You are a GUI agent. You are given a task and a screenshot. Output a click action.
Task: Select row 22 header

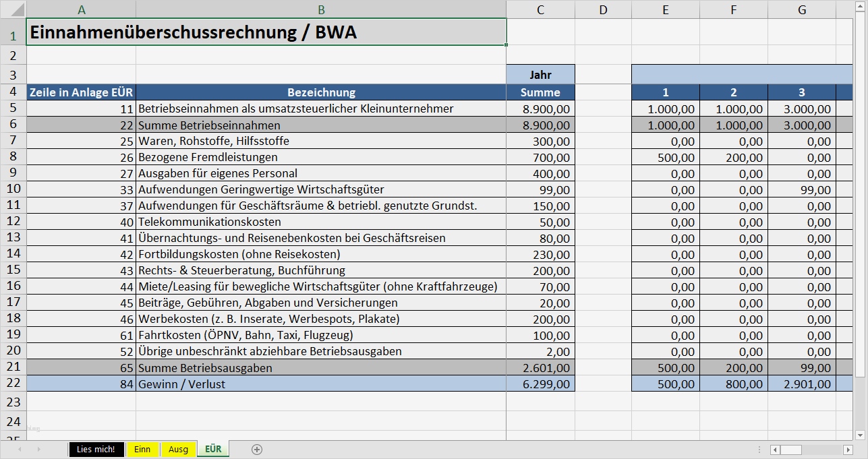click(x=12, y=384)
